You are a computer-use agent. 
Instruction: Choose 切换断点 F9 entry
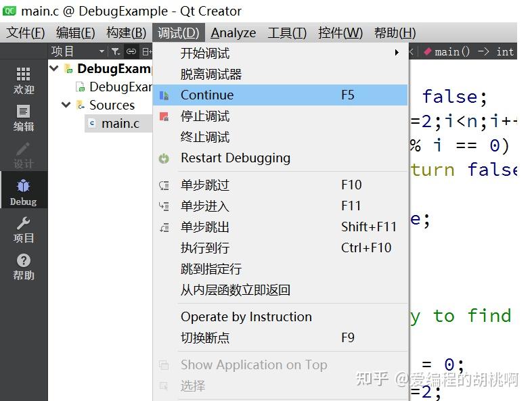click(280, 337)
